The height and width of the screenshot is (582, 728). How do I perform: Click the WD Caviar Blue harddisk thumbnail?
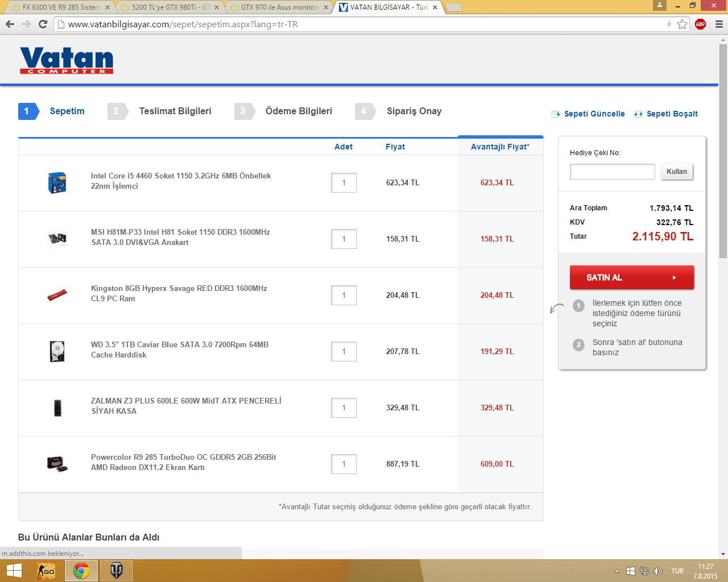point(57,351)
